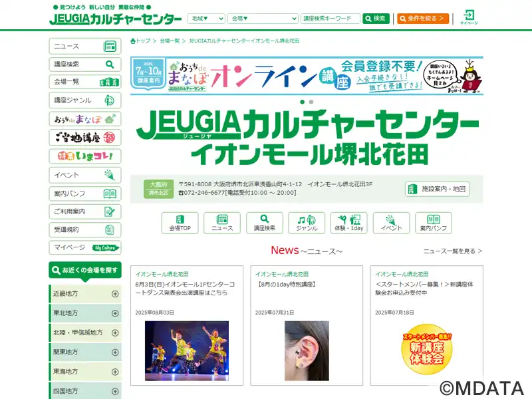Image resolution: width=532 pixels, height=399 pixels.
Task: Open 講座検索 in the left sidebar
Action: 85,64
